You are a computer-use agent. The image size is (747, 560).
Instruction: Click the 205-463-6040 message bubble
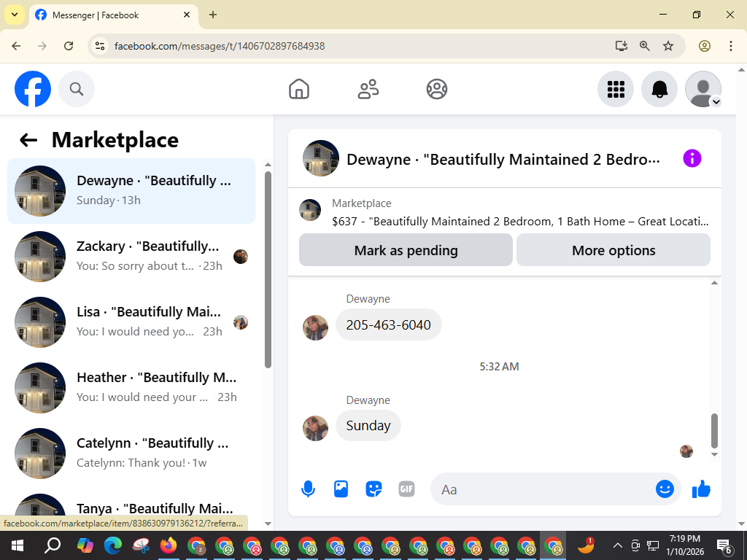[x=388, y=324]
